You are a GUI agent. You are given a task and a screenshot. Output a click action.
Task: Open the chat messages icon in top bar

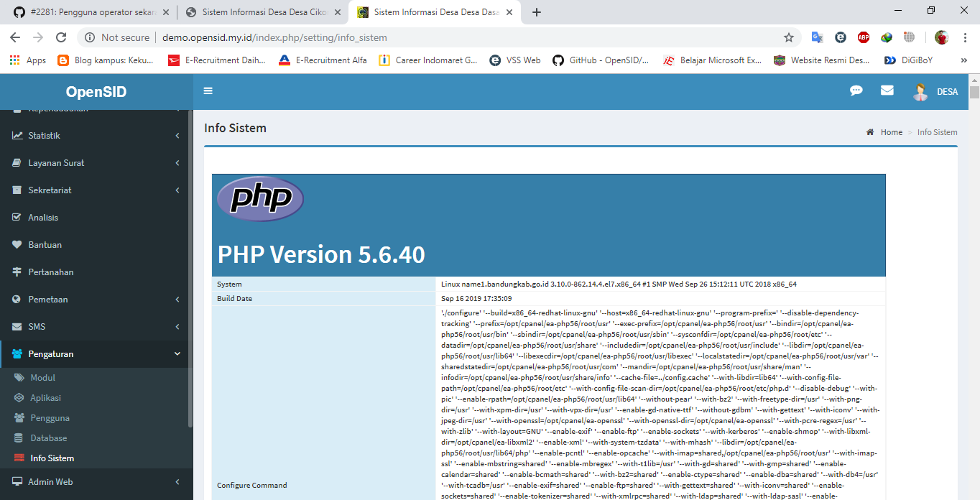856,91
